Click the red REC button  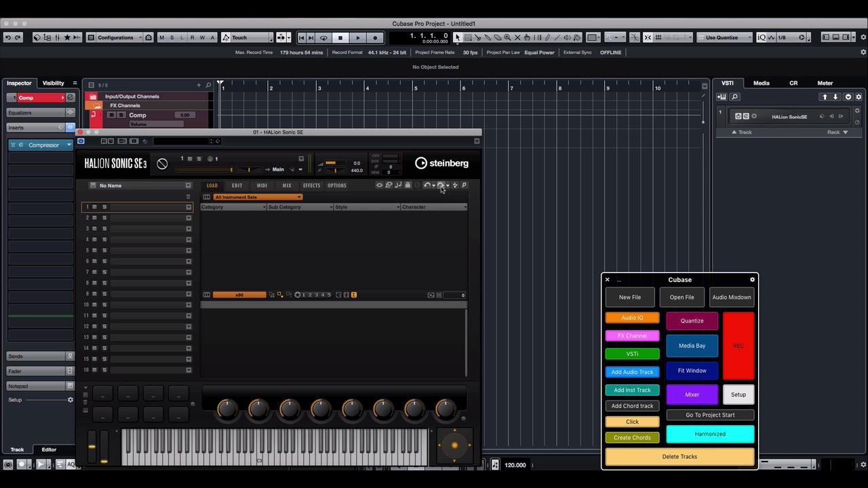coord(738,346)
